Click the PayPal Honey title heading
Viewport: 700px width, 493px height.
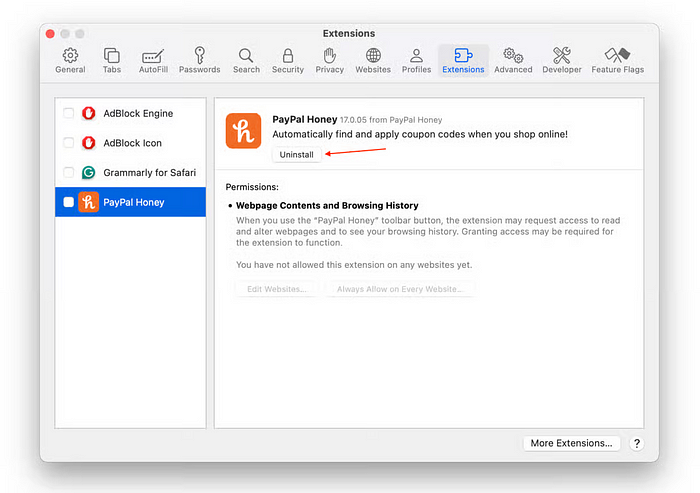tap(304, 119)
